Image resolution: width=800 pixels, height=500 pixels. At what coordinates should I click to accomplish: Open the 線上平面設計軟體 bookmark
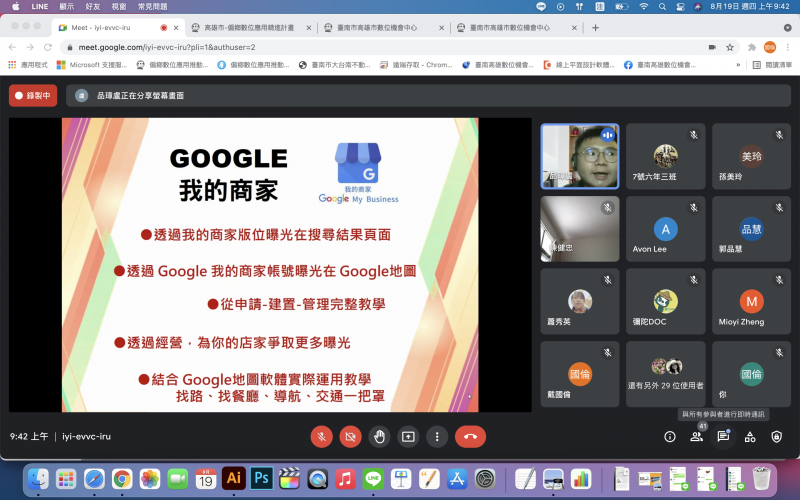point(579,65)
